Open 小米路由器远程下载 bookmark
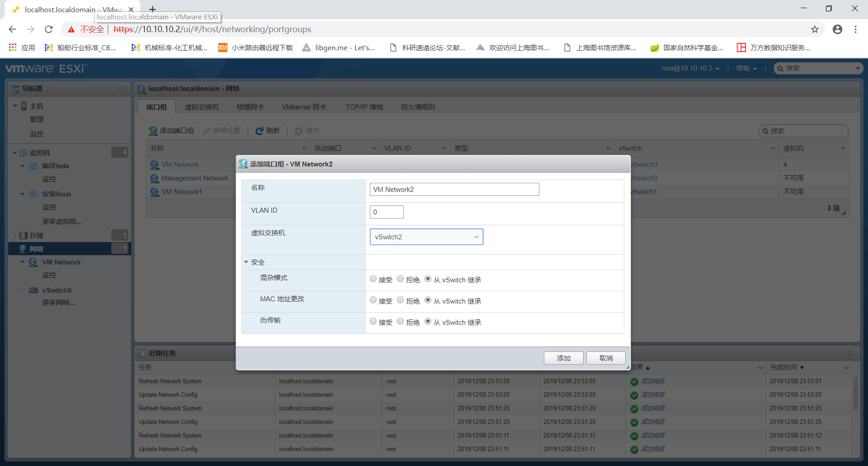This screenshot has width=868, height=466. [256, 48]
